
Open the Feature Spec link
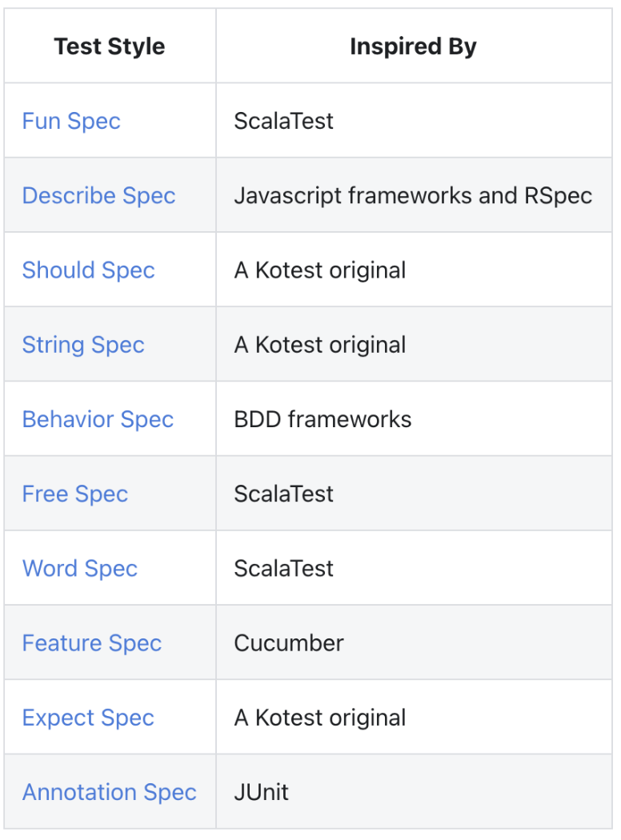(91, 643)
